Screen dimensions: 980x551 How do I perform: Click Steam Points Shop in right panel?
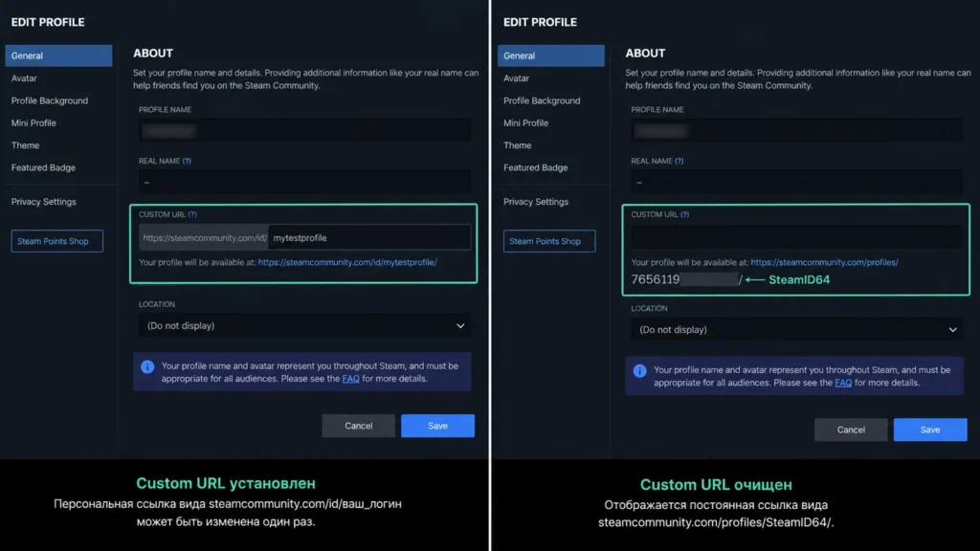pyautogui.click(x=549, y=241)
